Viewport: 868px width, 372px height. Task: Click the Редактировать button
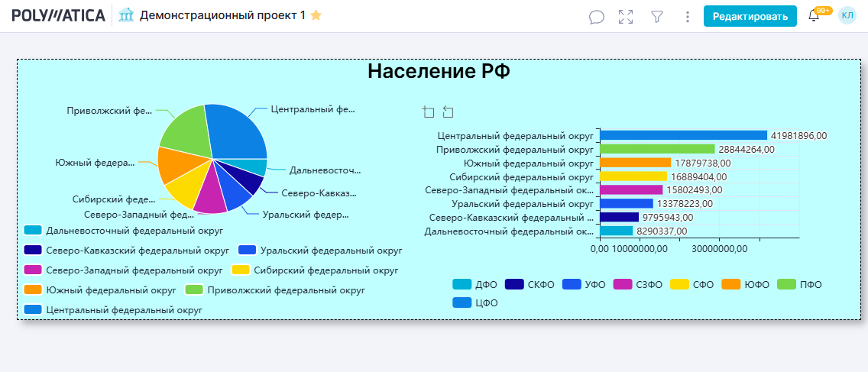(x=750, y=16)
